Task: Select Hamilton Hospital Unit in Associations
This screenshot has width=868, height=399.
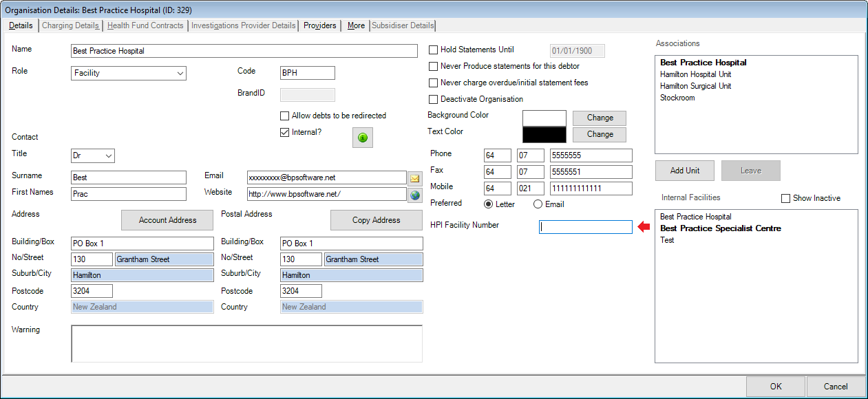Action: (x=695, y=74)
